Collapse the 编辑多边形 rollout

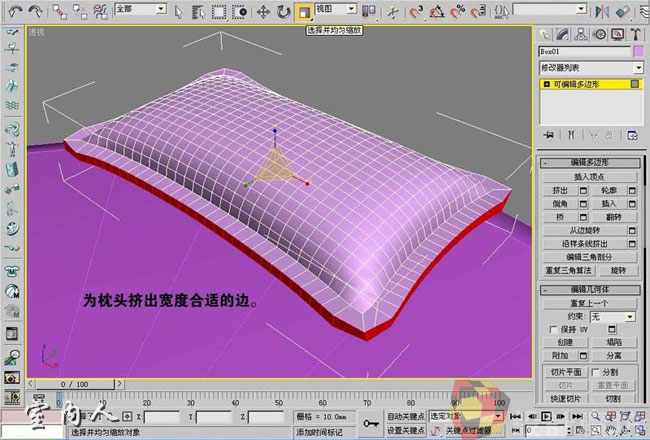(590, 163)
